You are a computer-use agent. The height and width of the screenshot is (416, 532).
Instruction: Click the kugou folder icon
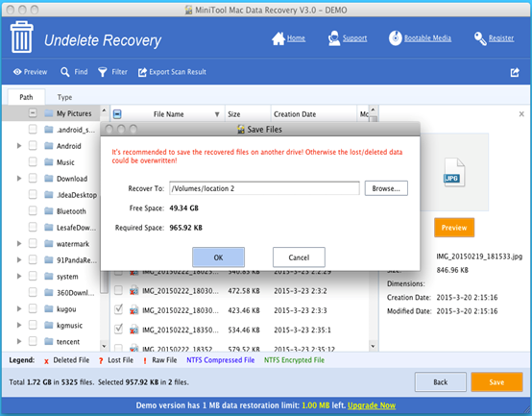coord(49,308)
